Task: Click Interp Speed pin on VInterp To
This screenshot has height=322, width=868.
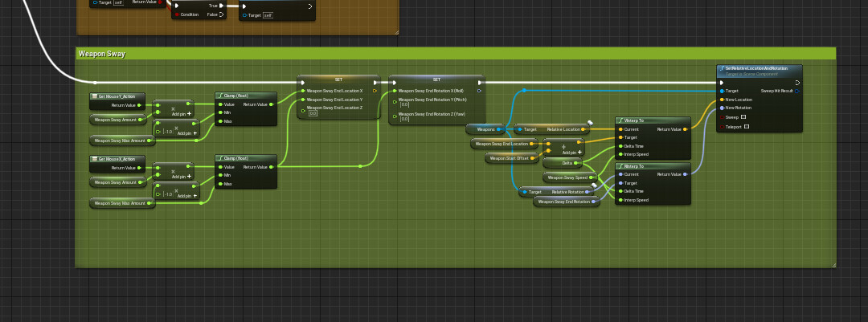Action: tap(620, 154)
